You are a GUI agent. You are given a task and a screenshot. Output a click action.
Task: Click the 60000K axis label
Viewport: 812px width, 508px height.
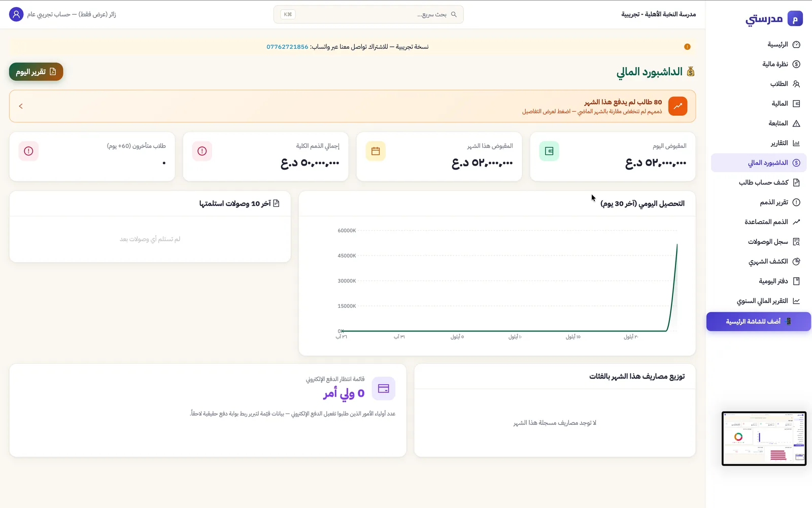pos(347,231)
